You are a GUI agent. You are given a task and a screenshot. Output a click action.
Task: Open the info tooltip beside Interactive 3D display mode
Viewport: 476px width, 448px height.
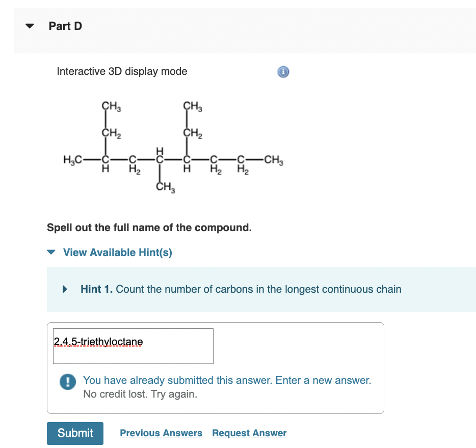[x=283, y=72]
